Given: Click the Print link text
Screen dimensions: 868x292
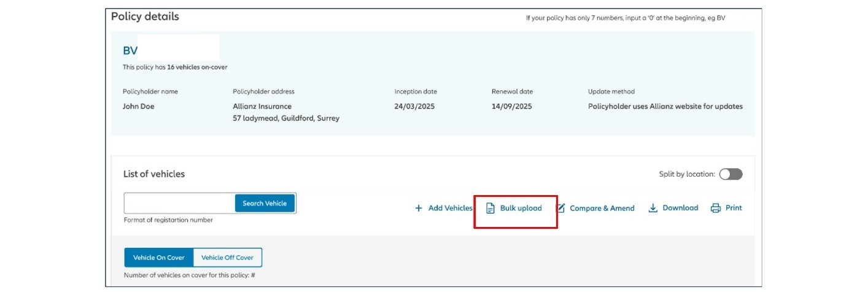Looking at the screenshot, I should click(x=734, y=208).
